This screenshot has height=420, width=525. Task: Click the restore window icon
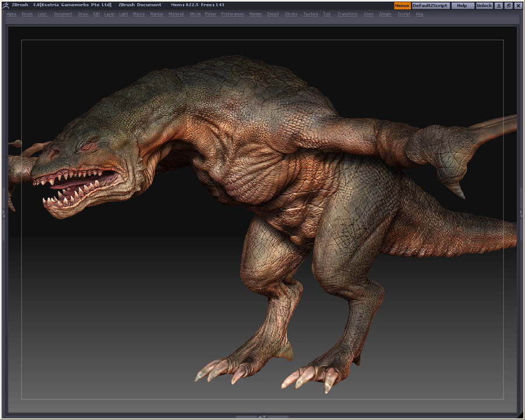(x=508, y=6)
